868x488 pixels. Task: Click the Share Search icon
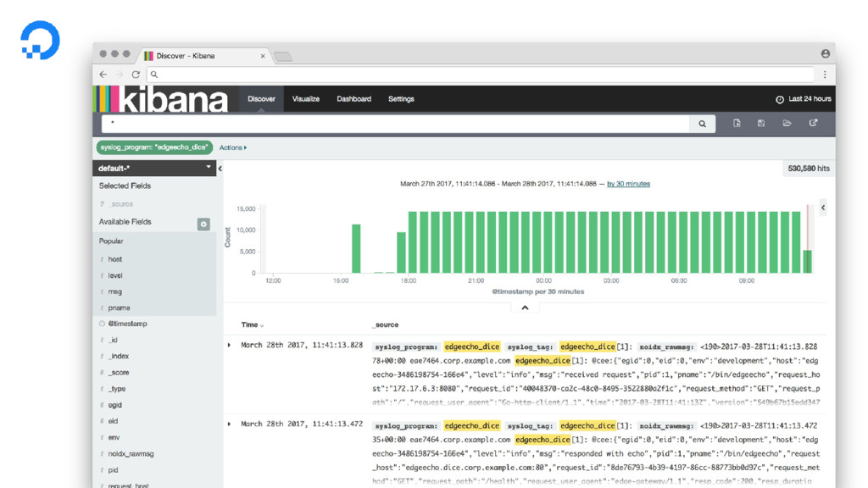[x=813, y=124]
